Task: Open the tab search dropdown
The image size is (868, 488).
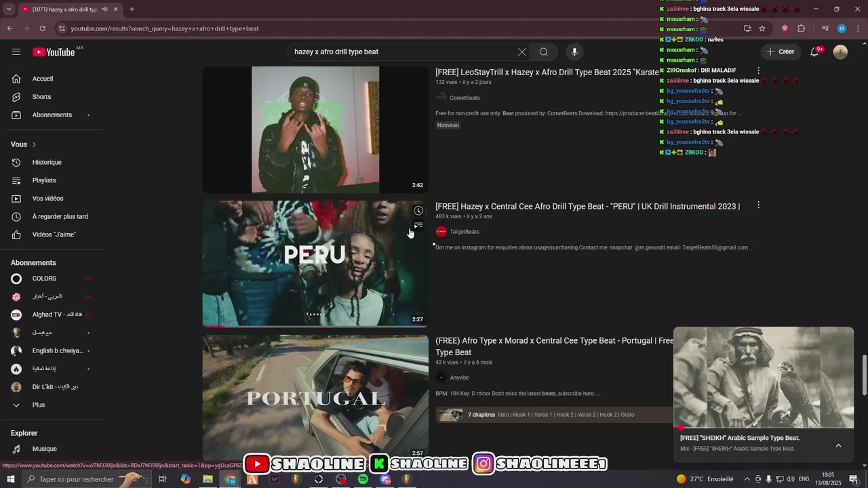Action: pyautogui.click(x=9, y=9)
